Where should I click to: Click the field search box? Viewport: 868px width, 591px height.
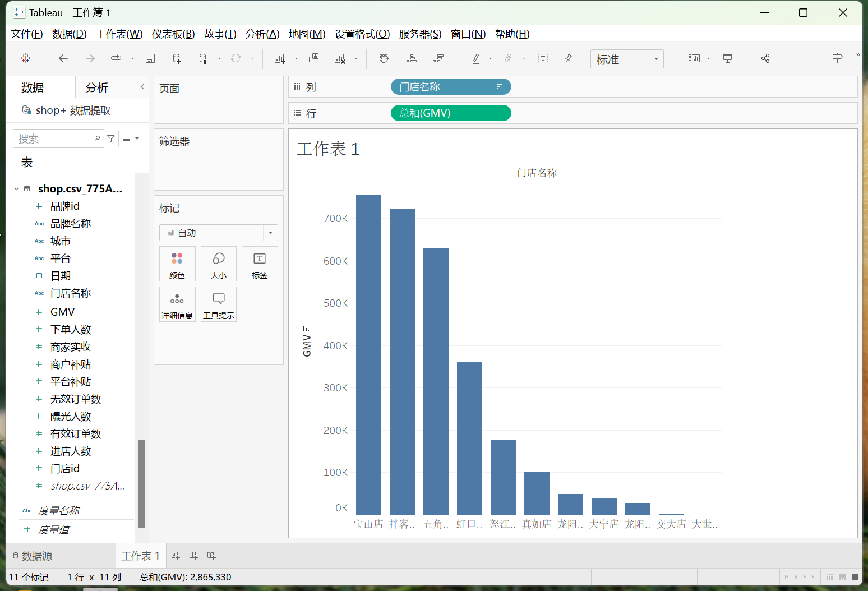coord(58,138)
